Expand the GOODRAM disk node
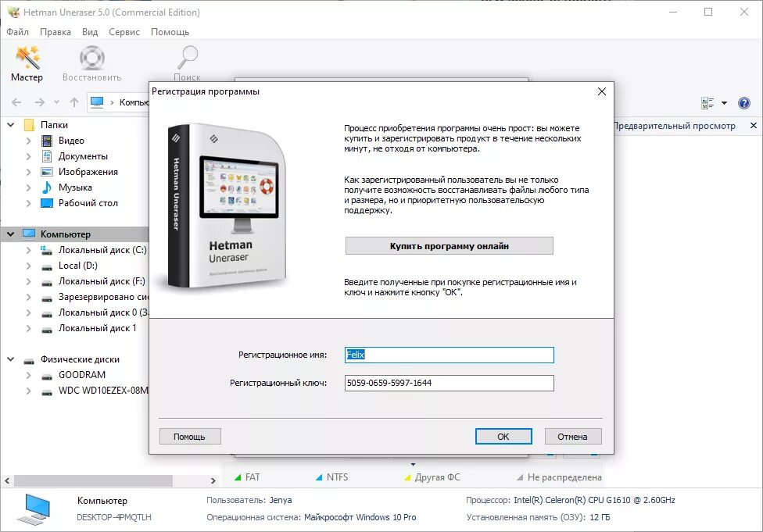The height and width of the screenshot is (532, 763). coord(29,375)
